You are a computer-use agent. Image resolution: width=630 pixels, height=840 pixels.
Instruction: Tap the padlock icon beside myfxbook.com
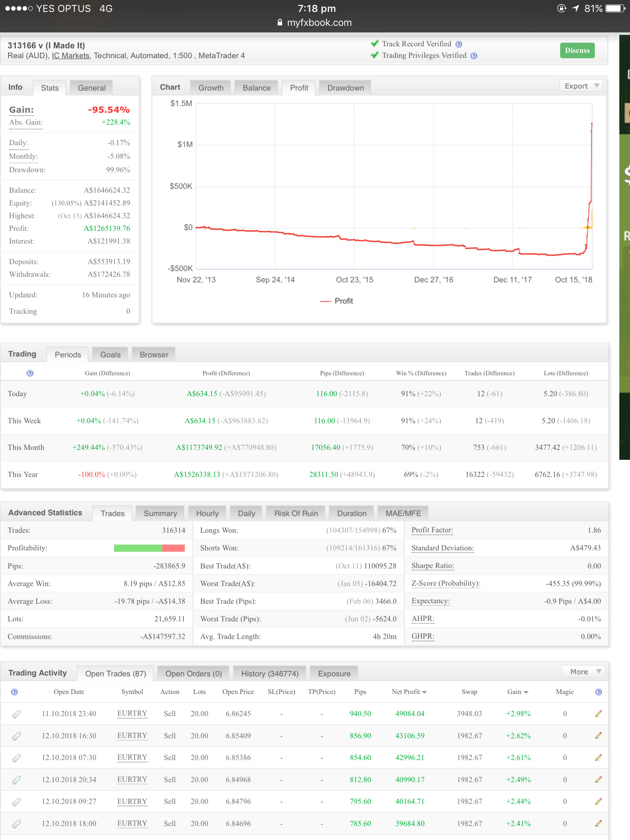tap(280, 23)
